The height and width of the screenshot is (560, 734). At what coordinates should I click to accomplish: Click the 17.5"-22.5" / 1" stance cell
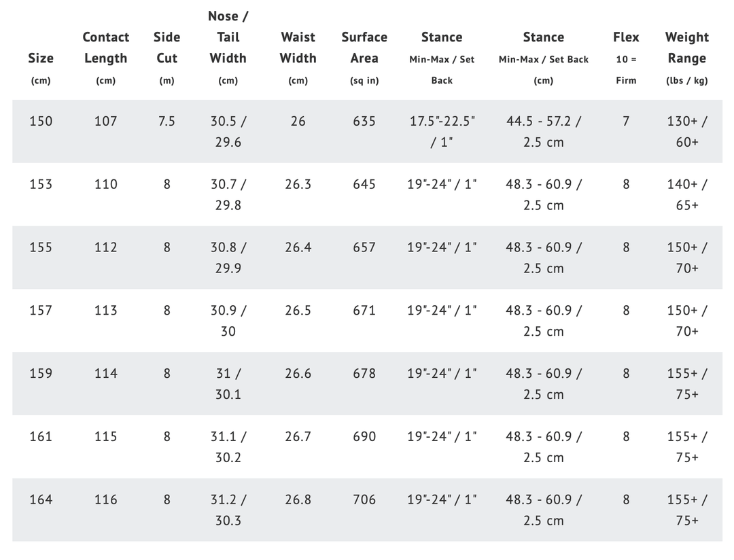coord(442,131)
